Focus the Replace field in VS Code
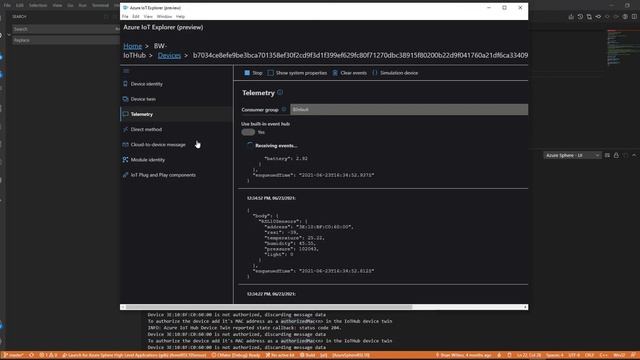 pos(65,40)
